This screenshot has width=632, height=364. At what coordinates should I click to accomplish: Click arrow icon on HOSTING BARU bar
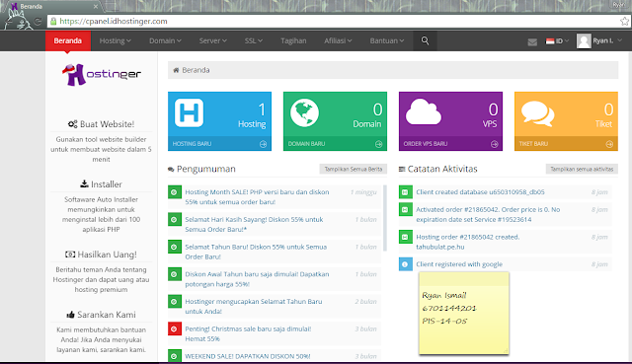coord(264,144)
